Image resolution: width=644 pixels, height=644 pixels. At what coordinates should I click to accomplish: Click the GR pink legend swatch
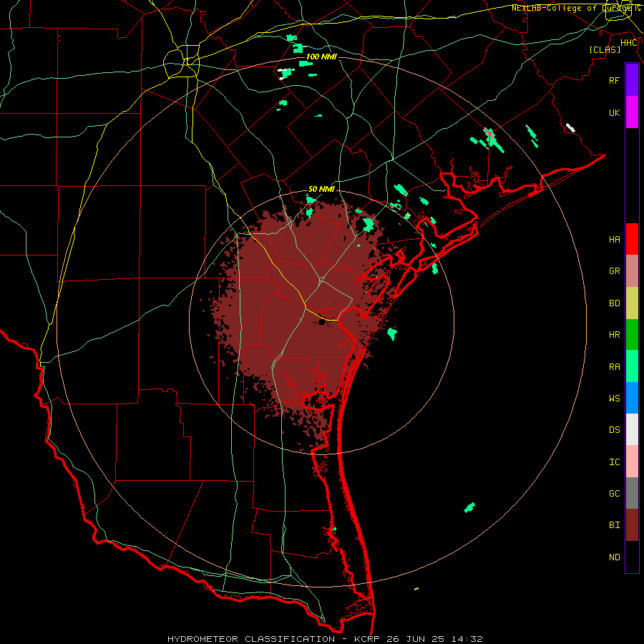(x=632, y=271)
